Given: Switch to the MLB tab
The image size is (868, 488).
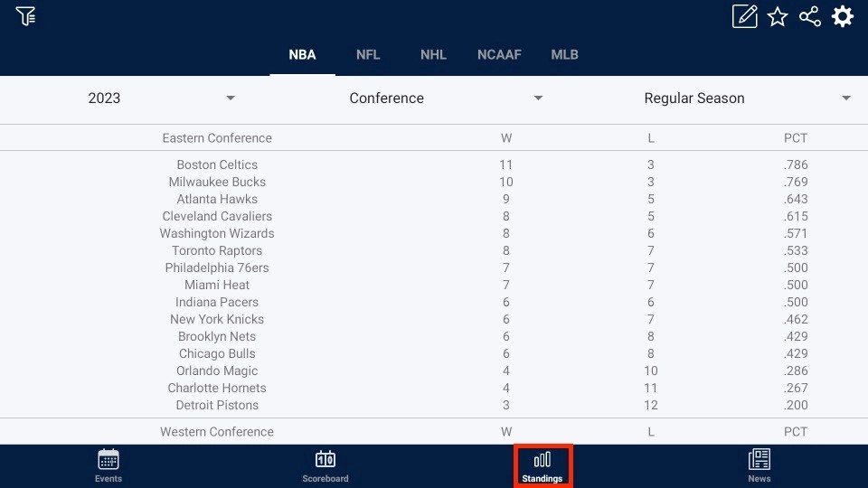Looking at the screenshot, I should pyautogui.click(x=564, y=55).
